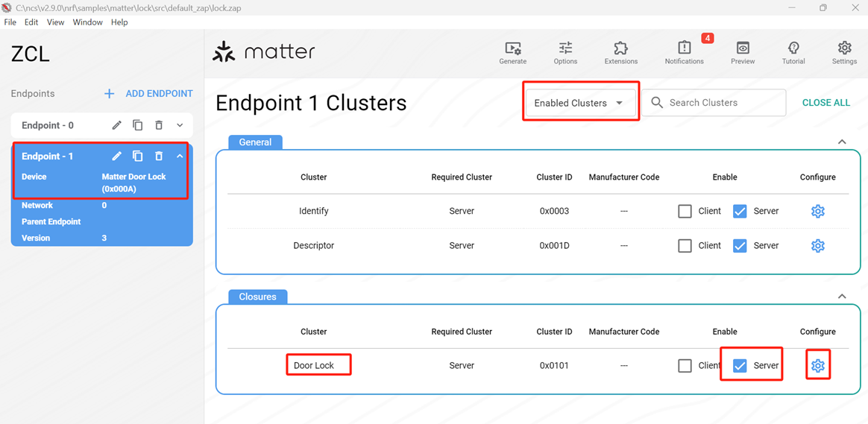The height and width of the screenshot is (424, 868).
Task: Expand Endpoint - 0 chevron
Action: [x=180, y=126]
